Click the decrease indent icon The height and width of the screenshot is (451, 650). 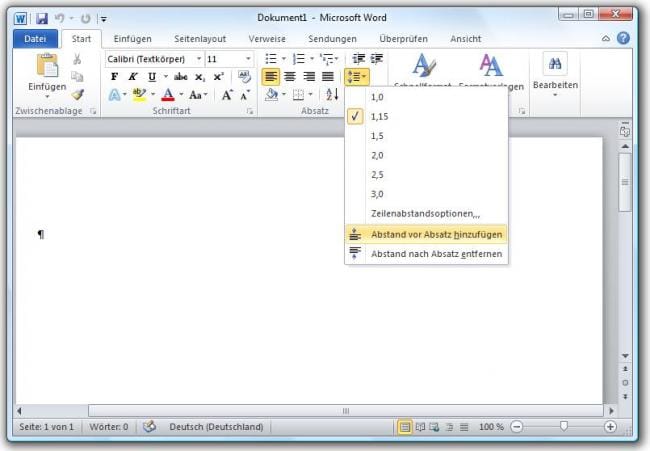click(359, 59)
